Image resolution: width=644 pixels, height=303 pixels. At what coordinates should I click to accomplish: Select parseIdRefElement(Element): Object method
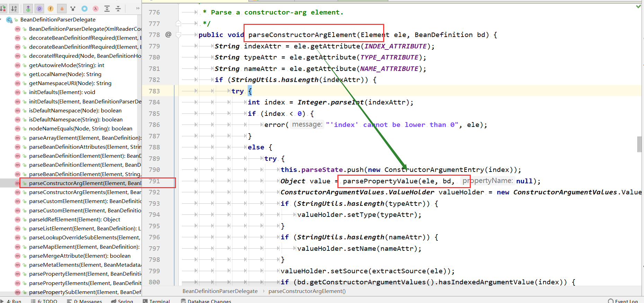pos(74,219)
